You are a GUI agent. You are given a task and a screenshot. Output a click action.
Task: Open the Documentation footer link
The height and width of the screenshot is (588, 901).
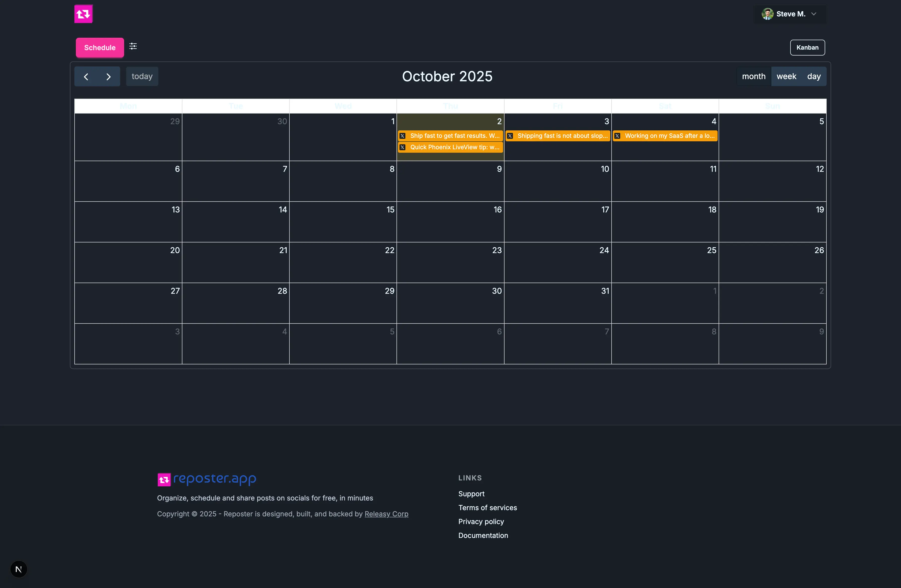483,535
